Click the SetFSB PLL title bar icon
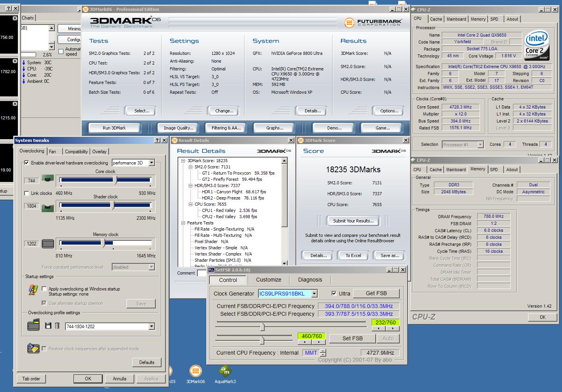The image size is (562, 392). point(211,270)
